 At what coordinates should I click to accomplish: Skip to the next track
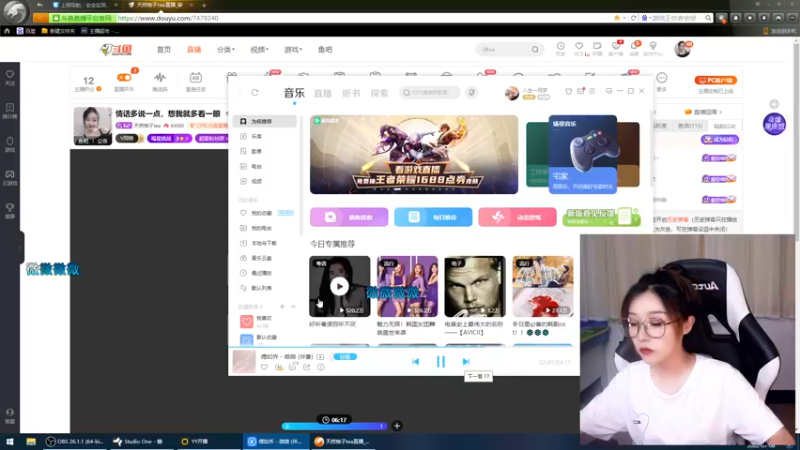pos(466,362)
